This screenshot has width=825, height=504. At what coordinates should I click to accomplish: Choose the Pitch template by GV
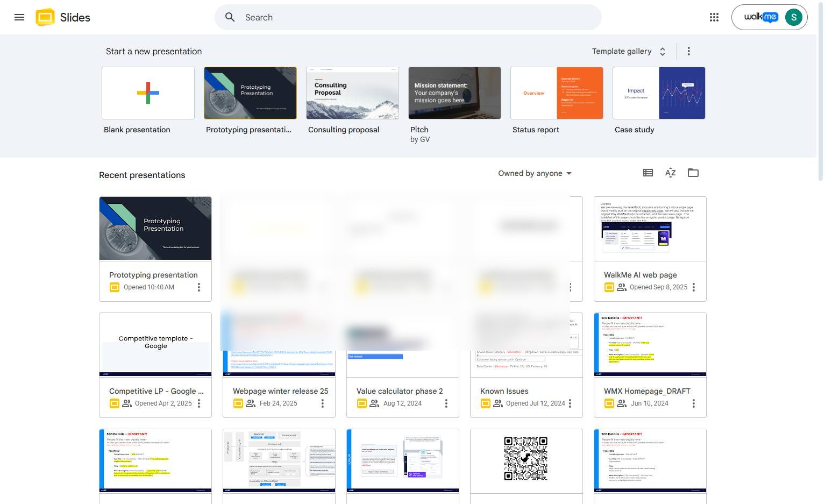point(454,93)
